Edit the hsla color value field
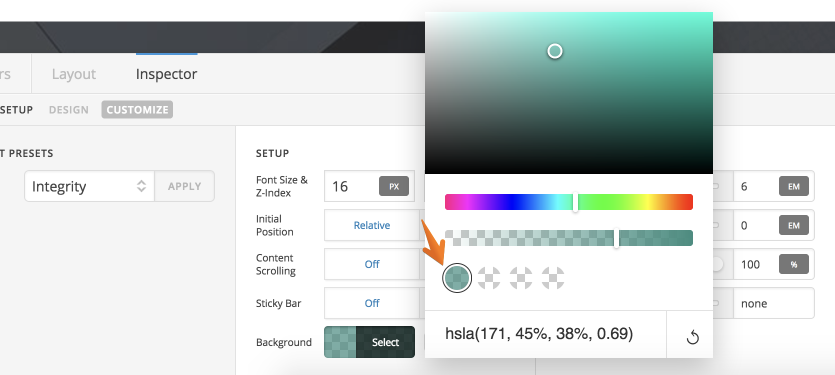 tap(545, 334)
